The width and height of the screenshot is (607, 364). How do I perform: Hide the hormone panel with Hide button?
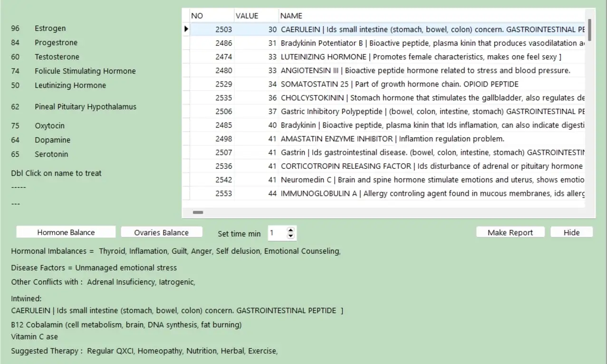tap(571, 232)
